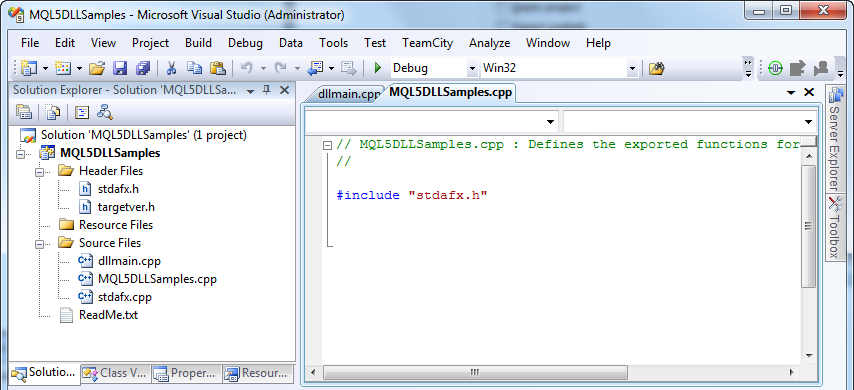Image resolution: width=854 pixels, height=390 pixels.
Task: Start debugging with green play icon
Action: click(377, 68)
